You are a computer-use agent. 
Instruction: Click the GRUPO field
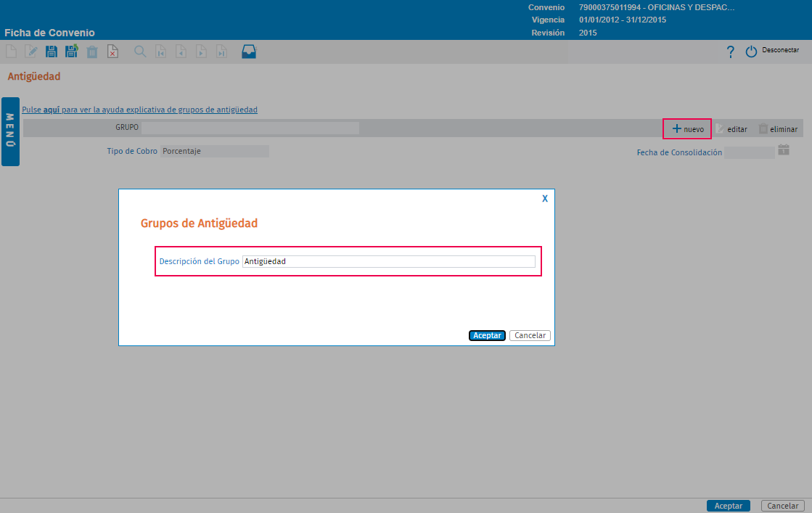click(x=250, y=128)
